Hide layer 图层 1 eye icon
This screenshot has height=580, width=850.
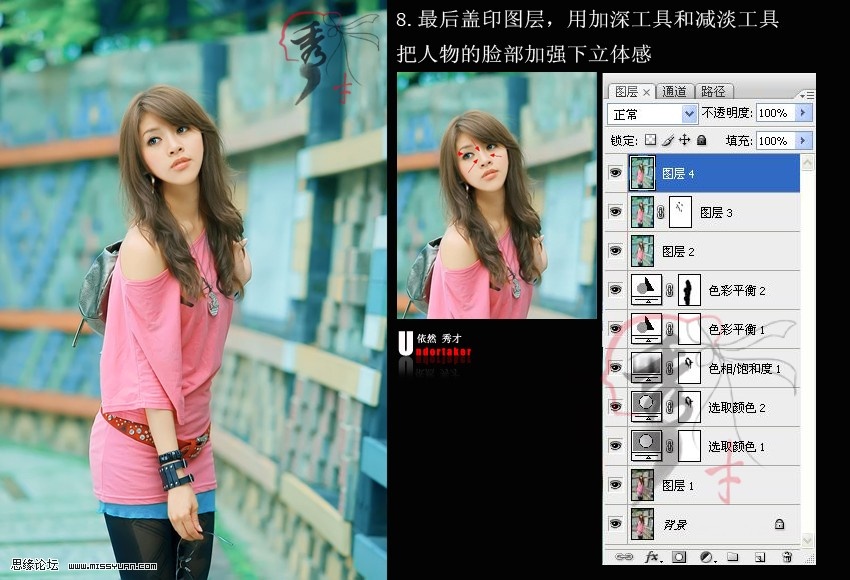615,485
